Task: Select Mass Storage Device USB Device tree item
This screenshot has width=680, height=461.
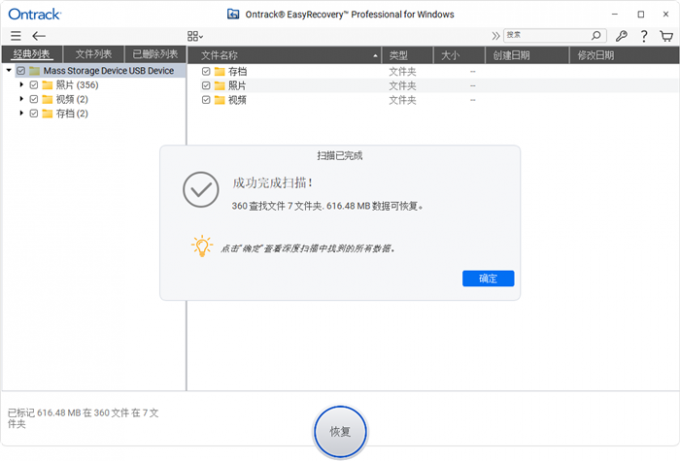Action: (108, 71)
